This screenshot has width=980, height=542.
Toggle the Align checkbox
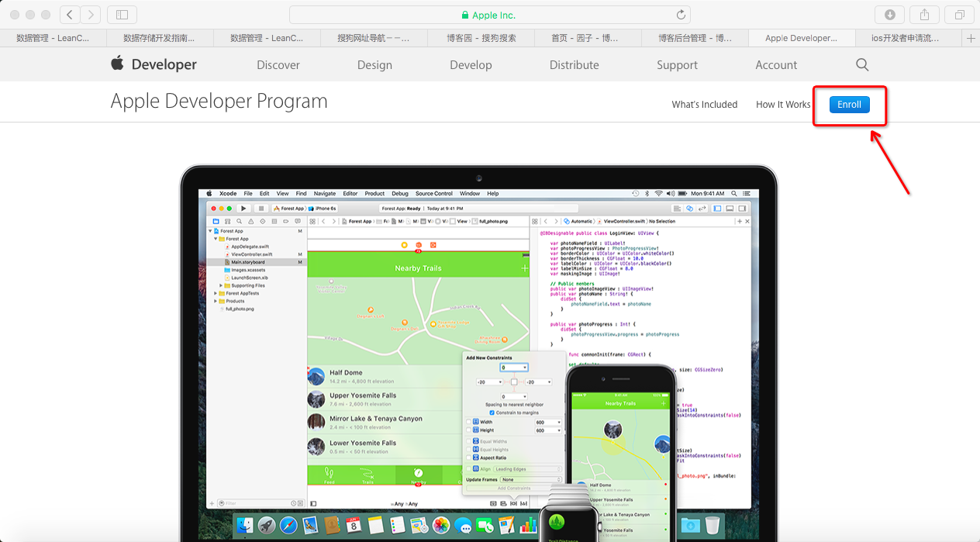point(468,469)
